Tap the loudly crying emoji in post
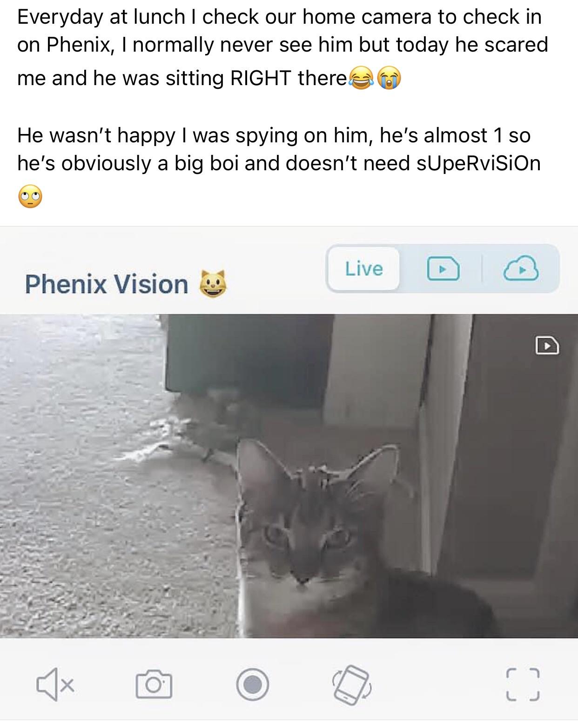The height and width of the screenshot is (728, 578). pos(389,78)
